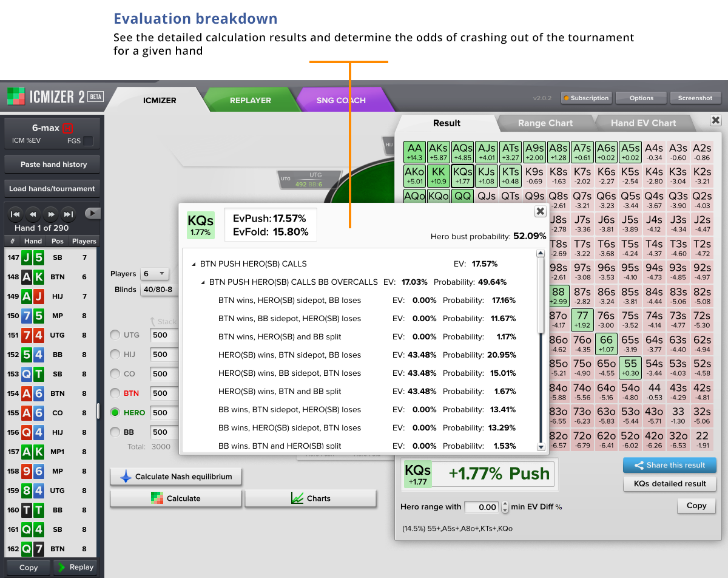Select the 66 cell in hand grid
Screen dimensions: 728x578
tap(606, 344)
